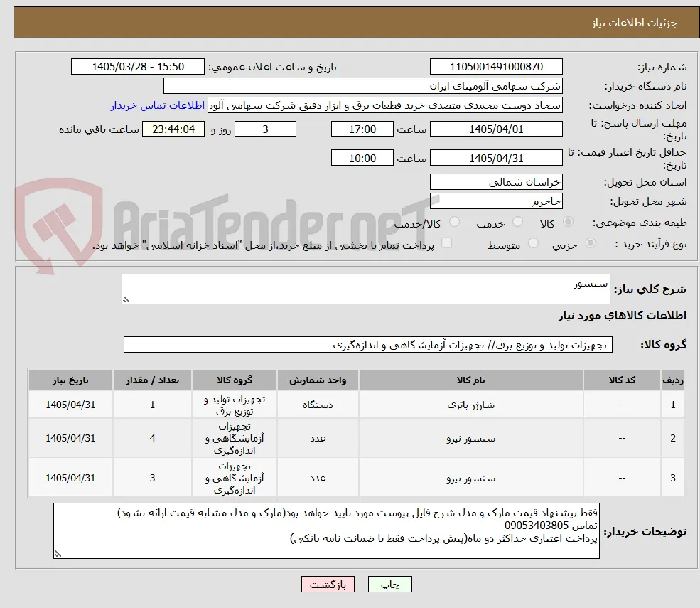Click the گروه کالا field
Screen dimensions: 700x608
368,345
